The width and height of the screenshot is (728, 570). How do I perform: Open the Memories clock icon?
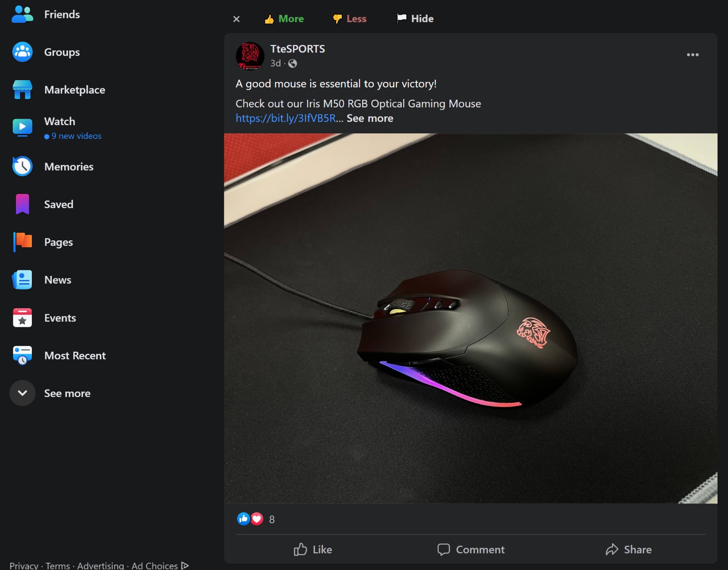(x=22, y=166)
